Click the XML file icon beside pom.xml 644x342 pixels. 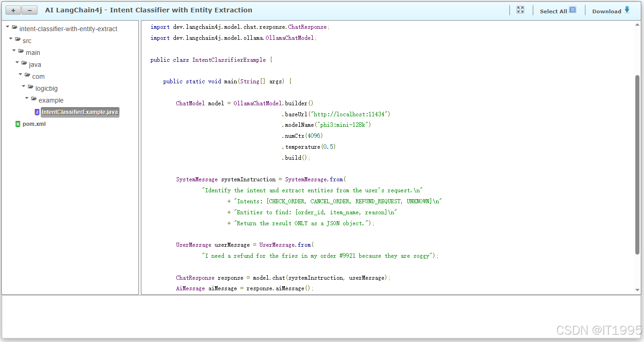18,124
